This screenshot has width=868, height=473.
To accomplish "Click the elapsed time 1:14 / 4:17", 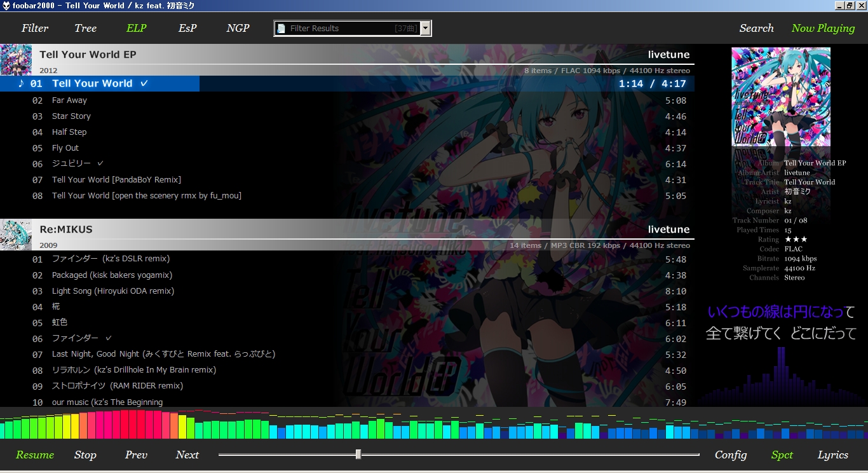I will 652,83.
